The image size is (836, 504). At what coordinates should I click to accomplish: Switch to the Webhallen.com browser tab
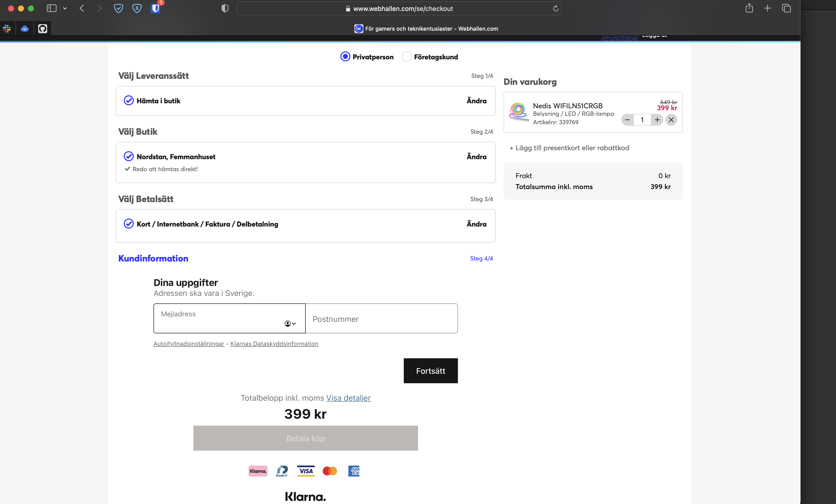pos(426,28)
